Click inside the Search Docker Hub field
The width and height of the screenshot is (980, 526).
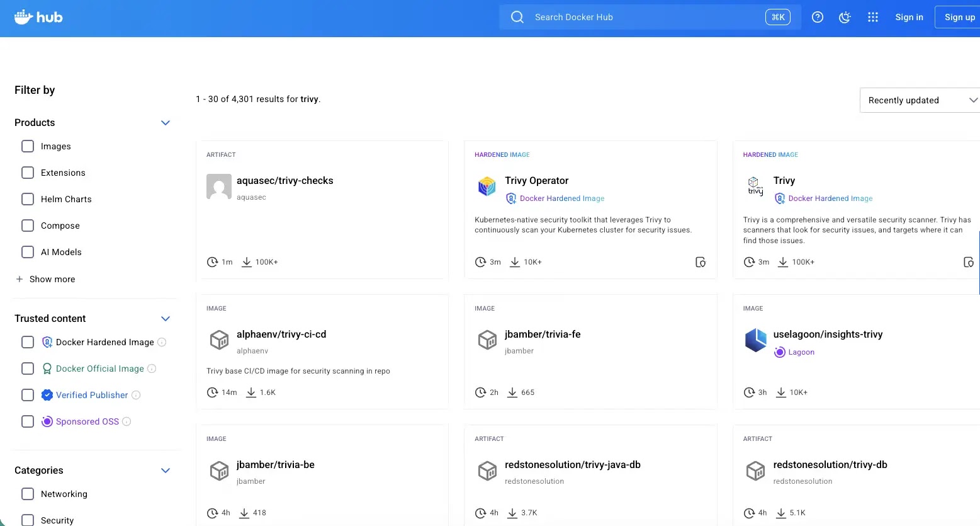pyautogui.click(x=629, y=17)
